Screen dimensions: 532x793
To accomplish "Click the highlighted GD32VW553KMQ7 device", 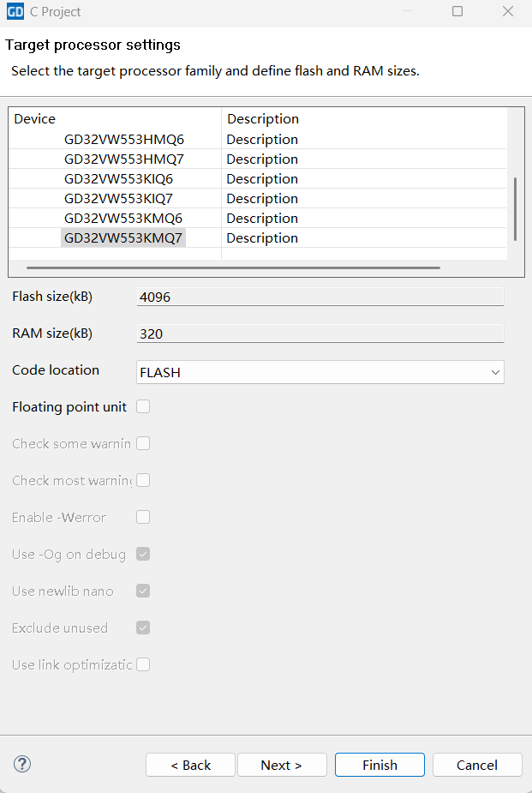I will [123, 237].
